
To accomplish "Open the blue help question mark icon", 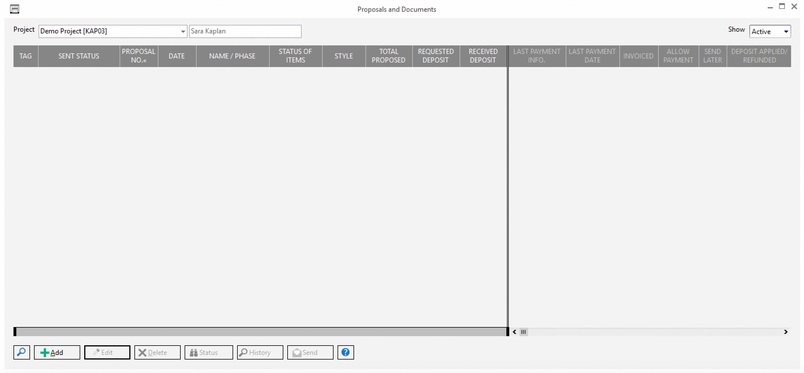I will coord(346,352).
